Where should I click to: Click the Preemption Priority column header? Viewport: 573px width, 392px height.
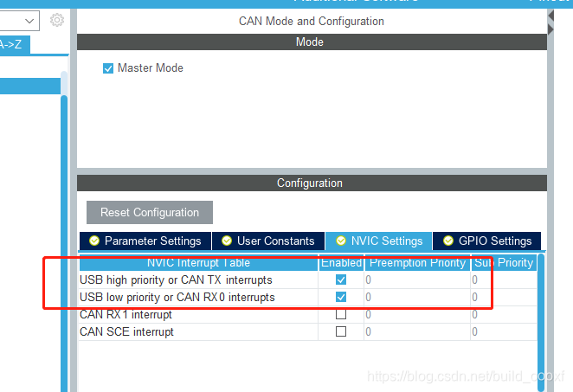pyautogui.click(x=417, y=263)
